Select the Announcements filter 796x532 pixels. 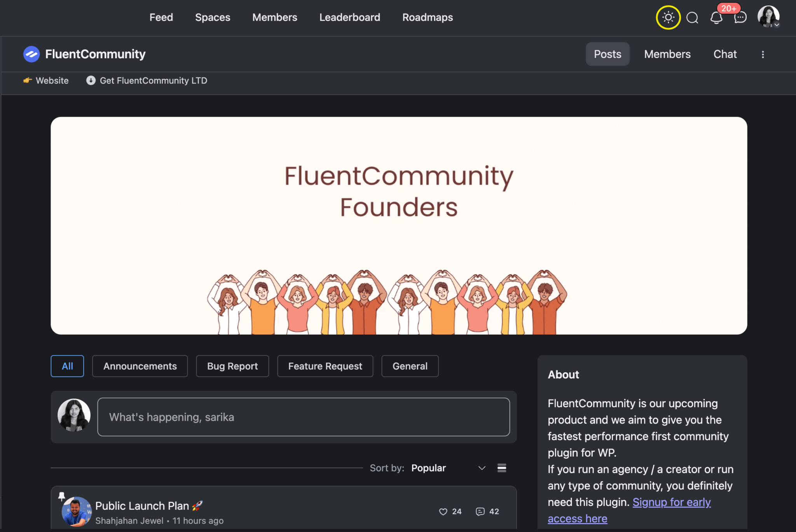(140, 366)
